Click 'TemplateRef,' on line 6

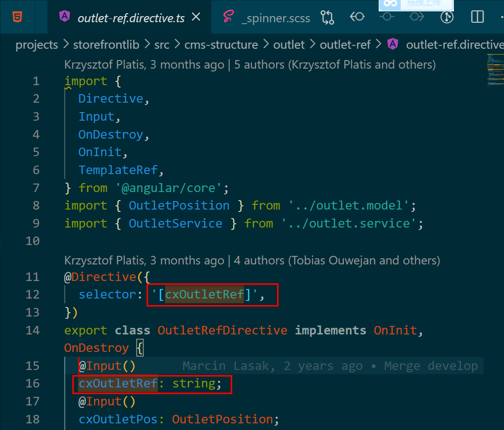point(121,170)
